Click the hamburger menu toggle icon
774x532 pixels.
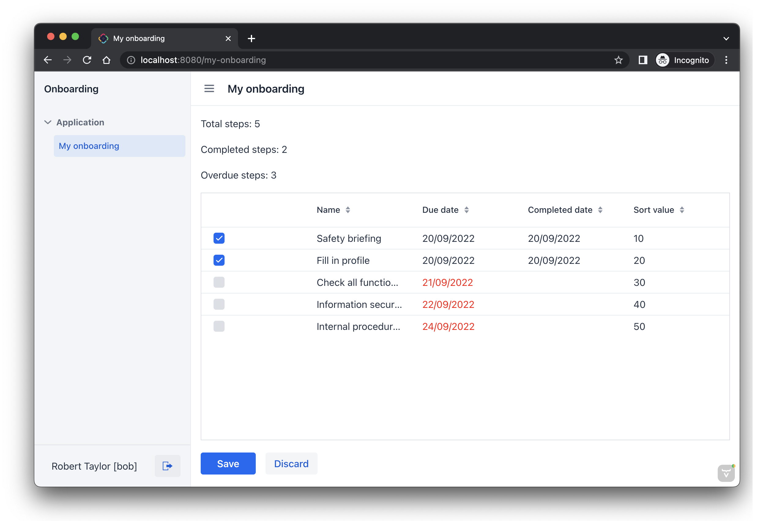tap(209, 89)
